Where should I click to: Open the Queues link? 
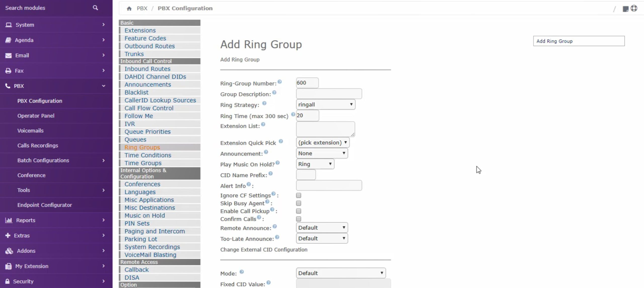(135, 140)
